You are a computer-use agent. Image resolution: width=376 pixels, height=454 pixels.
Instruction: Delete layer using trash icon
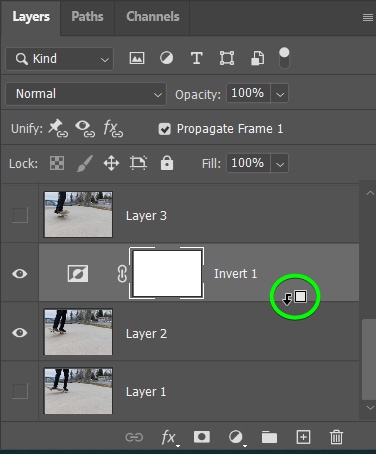pyautogui.click(x=336, y=437)
